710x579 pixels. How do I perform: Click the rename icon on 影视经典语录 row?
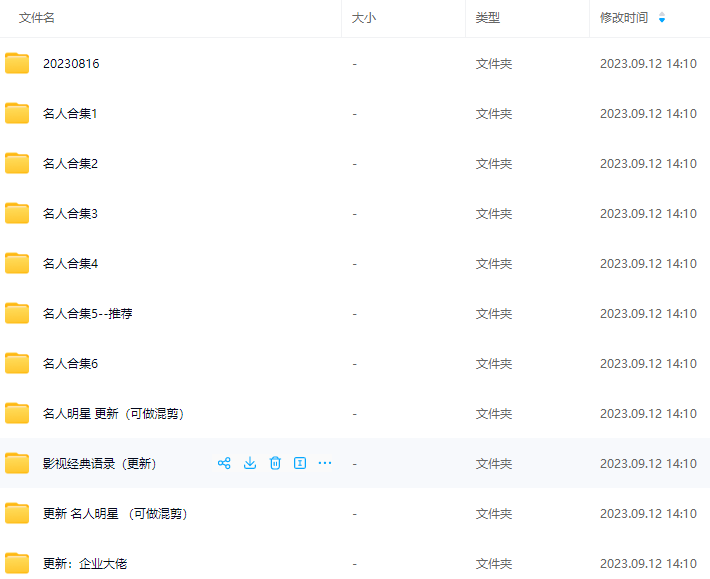[299, 463]
